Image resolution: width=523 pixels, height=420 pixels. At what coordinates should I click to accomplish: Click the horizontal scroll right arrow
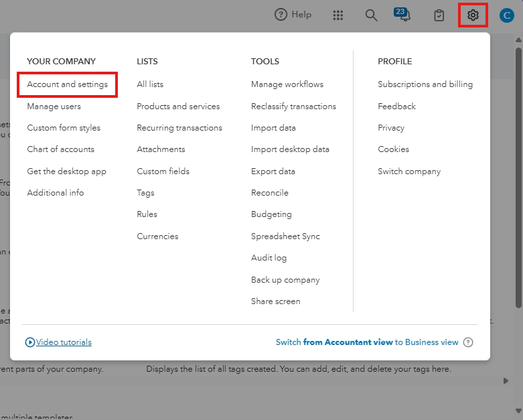tap(506, 380)
